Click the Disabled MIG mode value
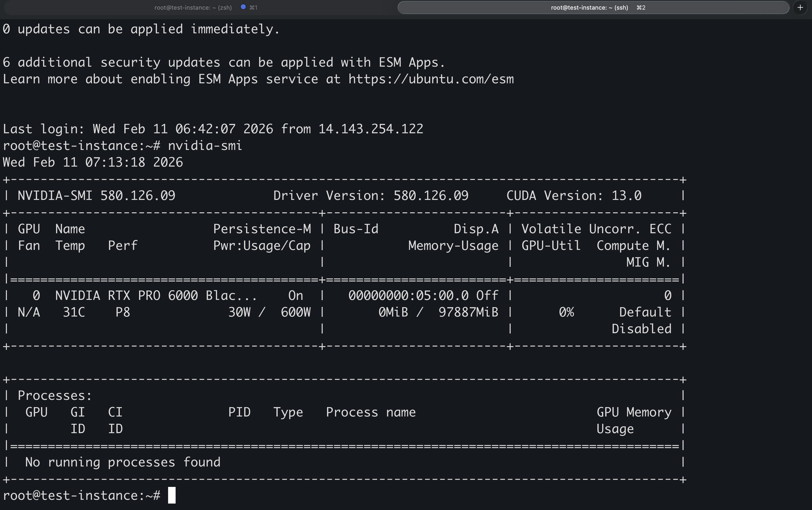Image resolution: width=812 pixels, height=510 pixels. pos(641,329)
